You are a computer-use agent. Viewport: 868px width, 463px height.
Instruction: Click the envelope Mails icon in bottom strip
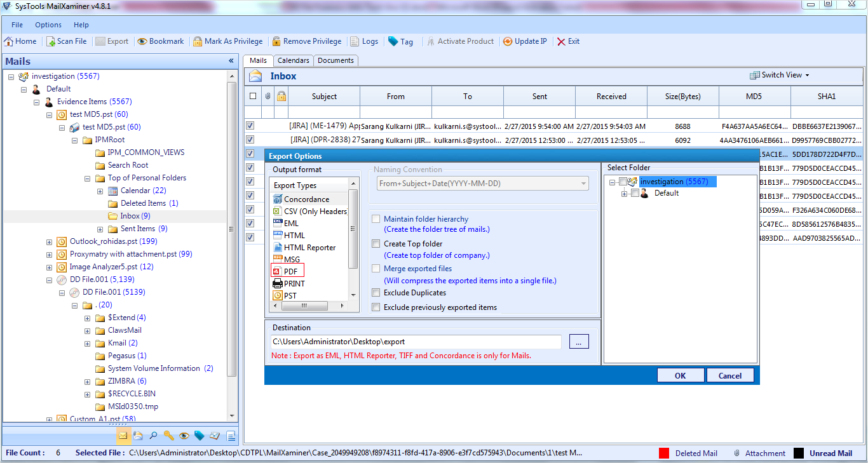click(x=123, y=436)
